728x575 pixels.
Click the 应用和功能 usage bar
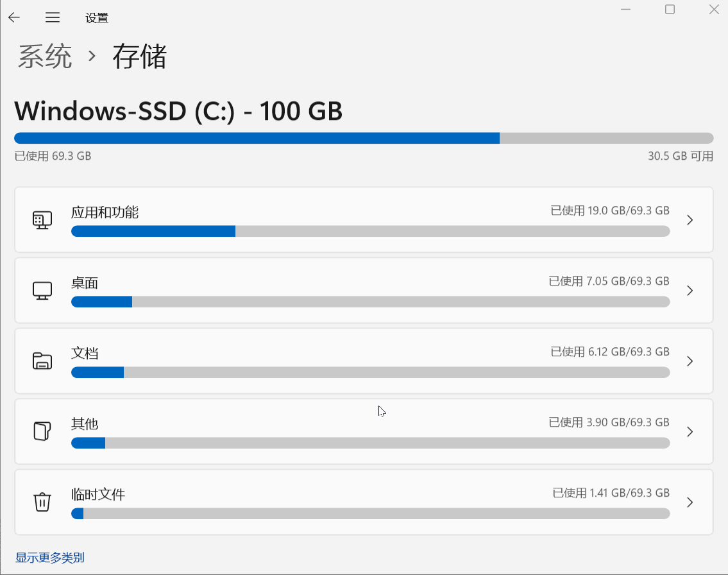pos(370,232)
